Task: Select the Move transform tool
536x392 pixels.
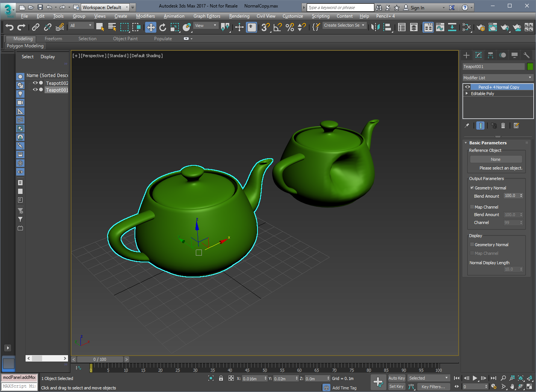Action: 151,27
